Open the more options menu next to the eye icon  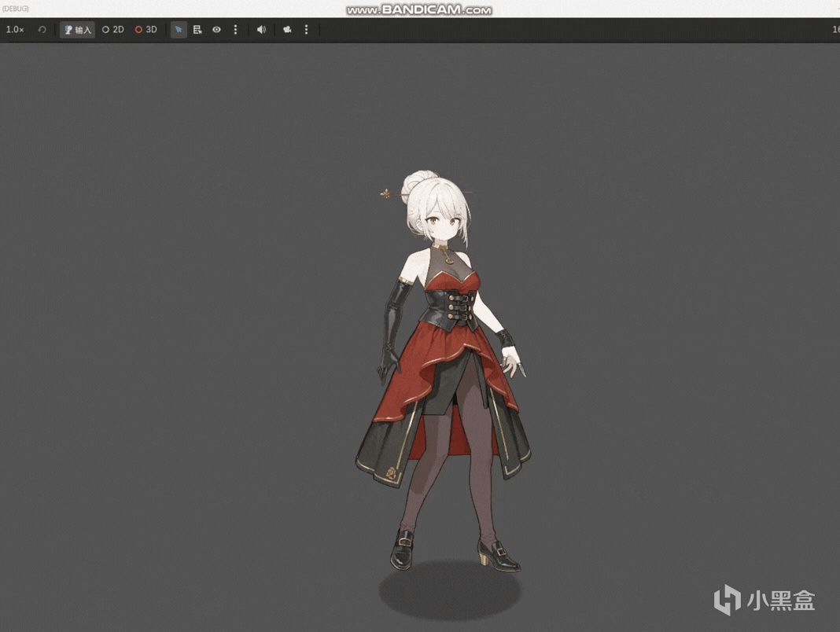[x=235, y=30]
